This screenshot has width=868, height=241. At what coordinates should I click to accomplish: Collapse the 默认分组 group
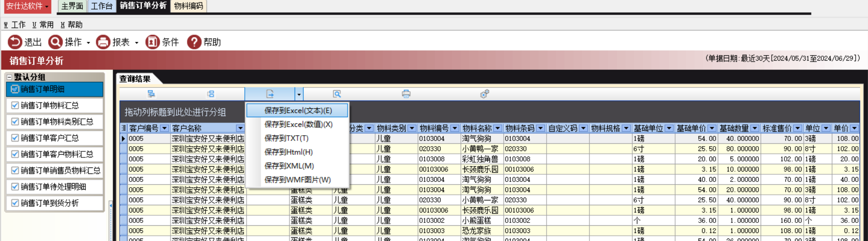click(9, 77)
